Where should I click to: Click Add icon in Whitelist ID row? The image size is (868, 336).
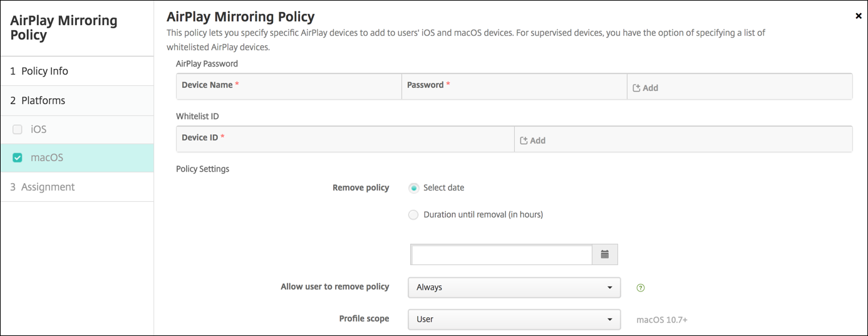[x=524, y=141]
